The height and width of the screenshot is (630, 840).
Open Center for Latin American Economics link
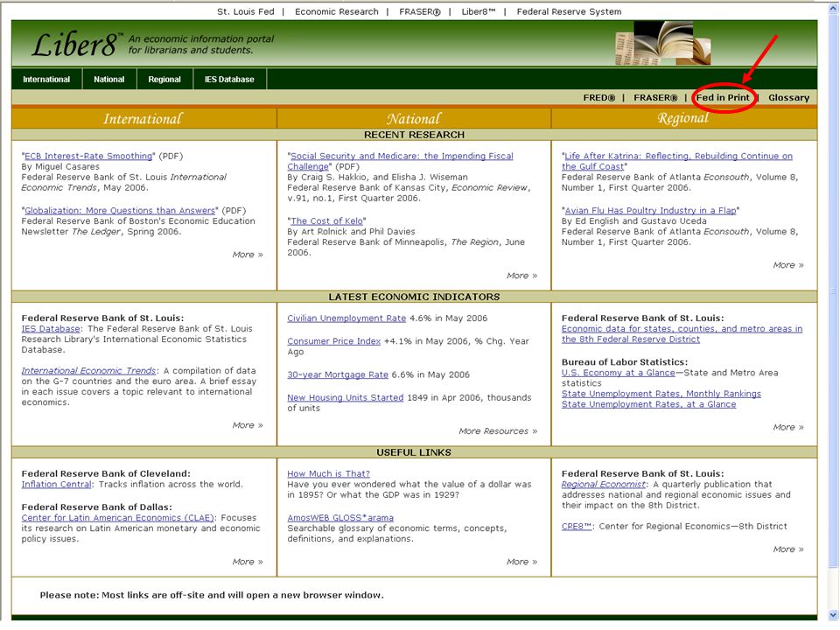(118, 518)
